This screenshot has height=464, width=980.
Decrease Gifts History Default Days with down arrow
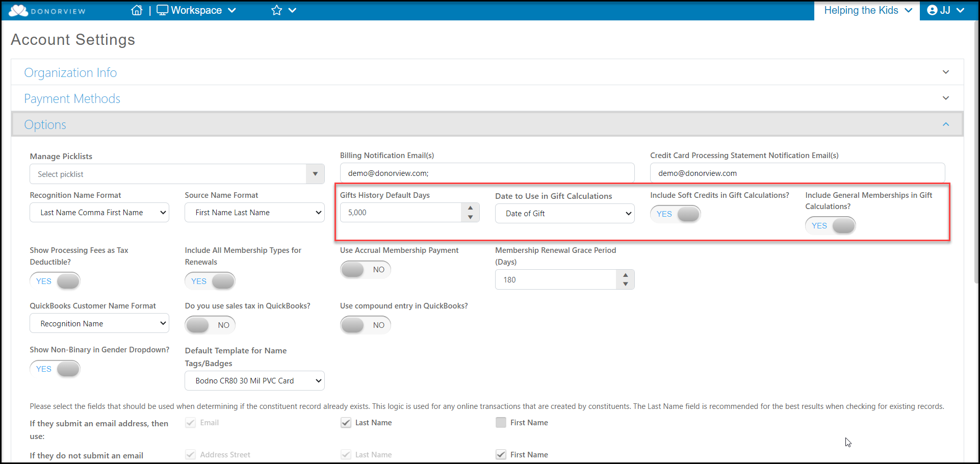(470, 217)
